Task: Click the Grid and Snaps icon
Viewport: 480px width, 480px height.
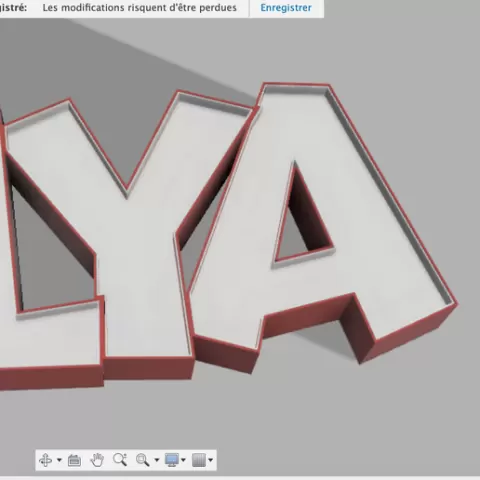Action: [199, 460]
